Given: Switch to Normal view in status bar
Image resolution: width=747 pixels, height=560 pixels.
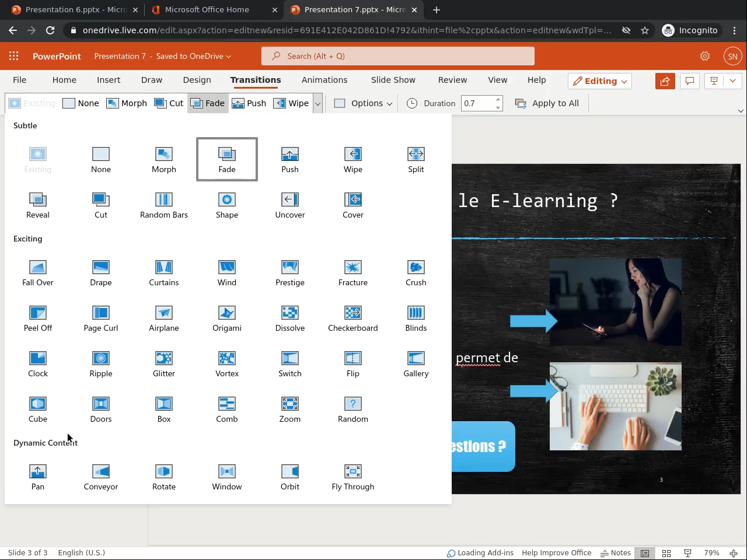Looking at the screenshot, I should click(x=645, y=553).
